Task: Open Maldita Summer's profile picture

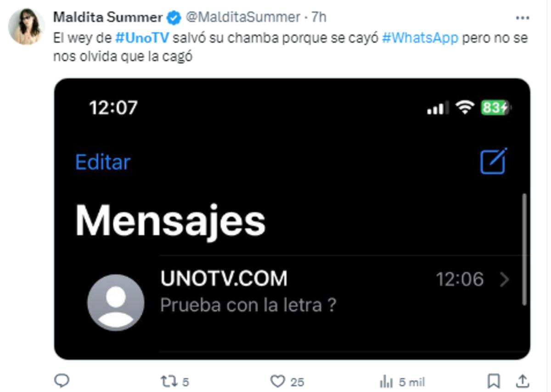Action: click(x=26, y=26)
